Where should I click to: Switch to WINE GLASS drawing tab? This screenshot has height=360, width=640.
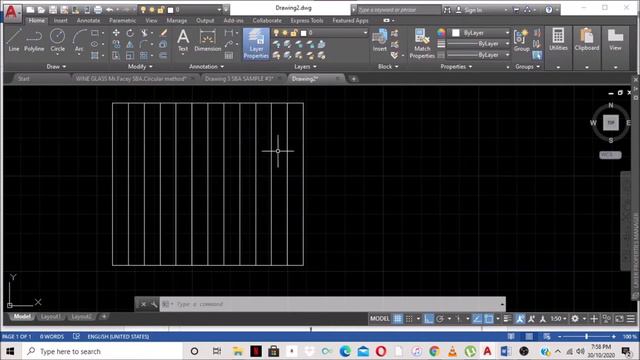tap(131, 78)
